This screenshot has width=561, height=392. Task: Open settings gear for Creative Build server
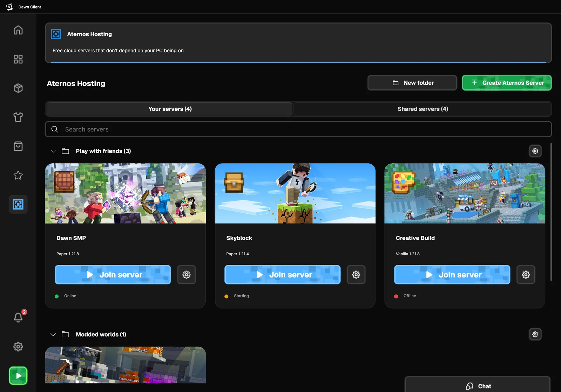[526, 275]
